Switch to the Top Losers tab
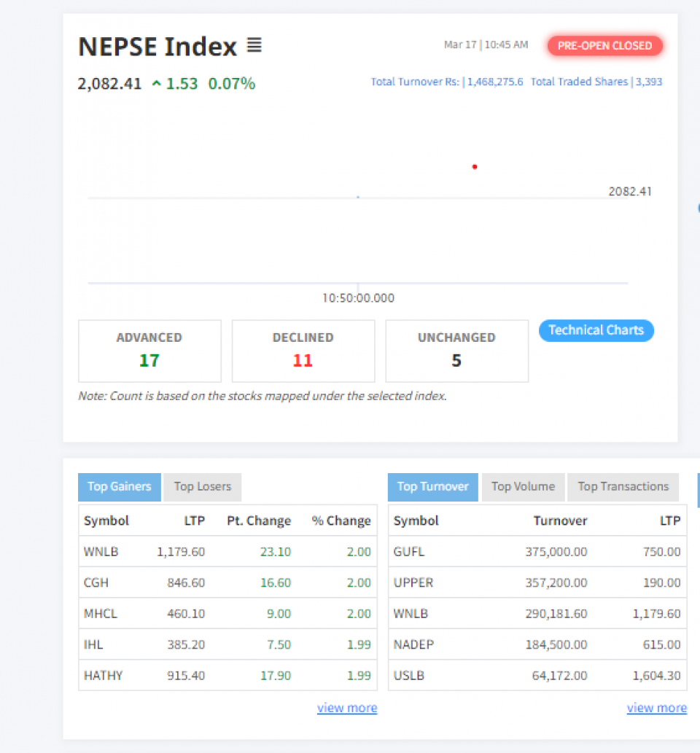 point(202,487)
